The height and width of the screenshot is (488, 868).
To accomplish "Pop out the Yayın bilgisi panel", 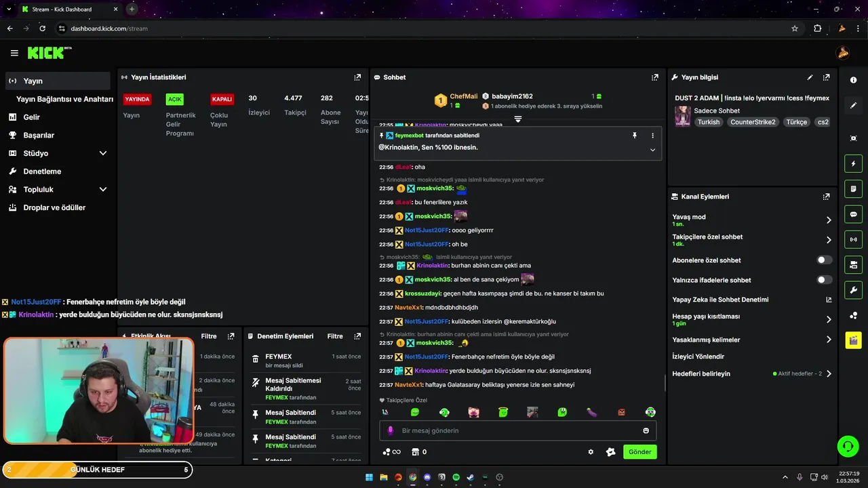I will coord(826,77).
